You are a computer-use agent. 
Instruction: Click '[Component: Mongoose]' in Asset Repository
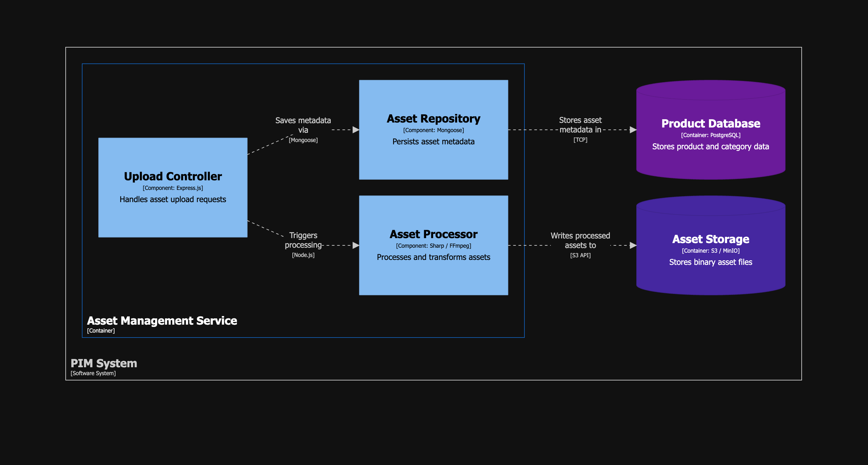click(434, 130)
